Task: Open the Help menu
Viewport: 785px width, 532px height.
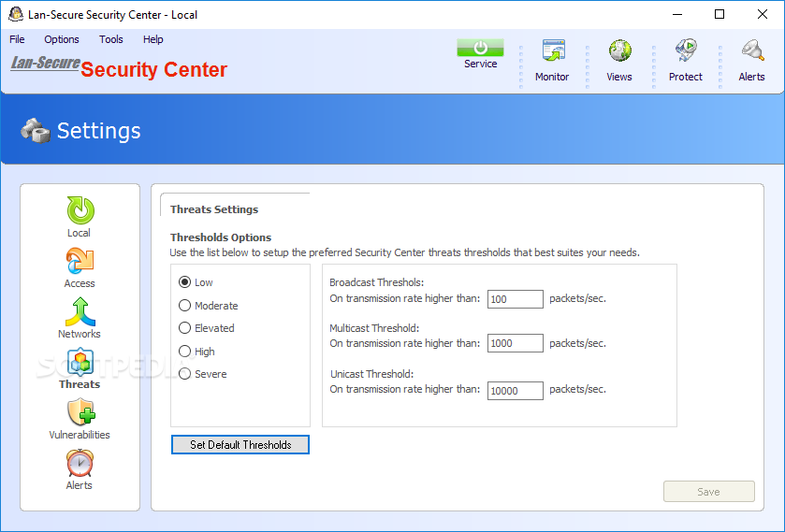Action: coord(153,39)
